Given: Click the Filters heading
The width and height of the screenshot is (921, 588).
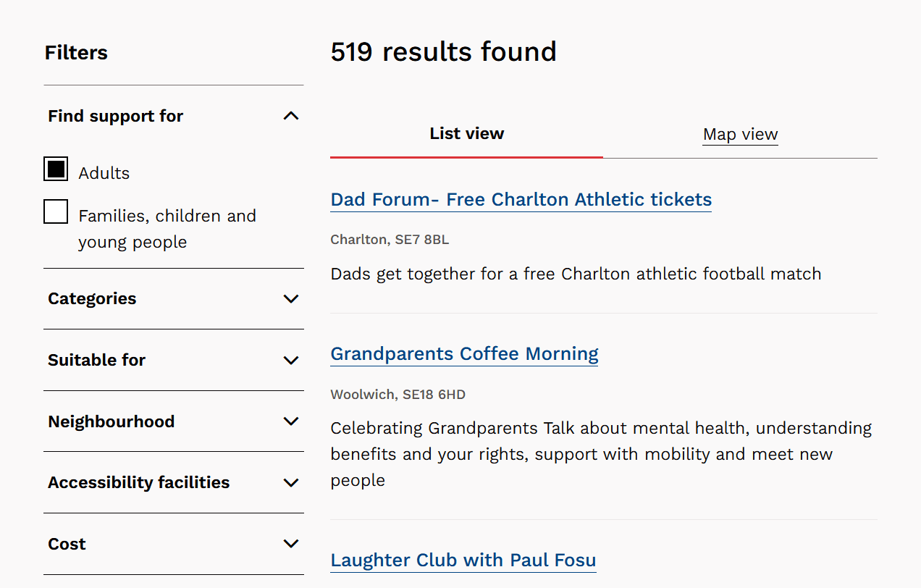Looking at the screenshot, I should pos(76,52).
